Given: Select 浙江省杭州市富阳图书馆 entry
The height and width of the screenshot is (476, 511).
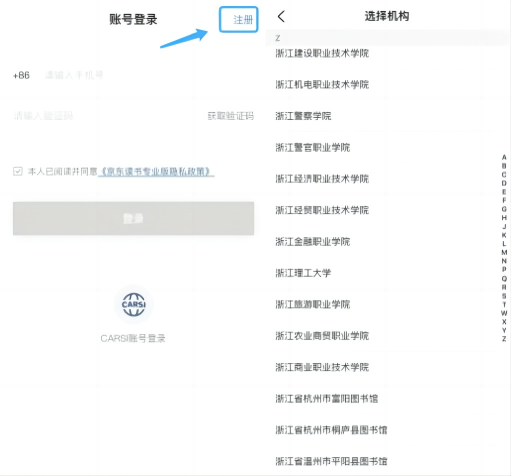Looking at the screenshot, I should coord(327,398).
